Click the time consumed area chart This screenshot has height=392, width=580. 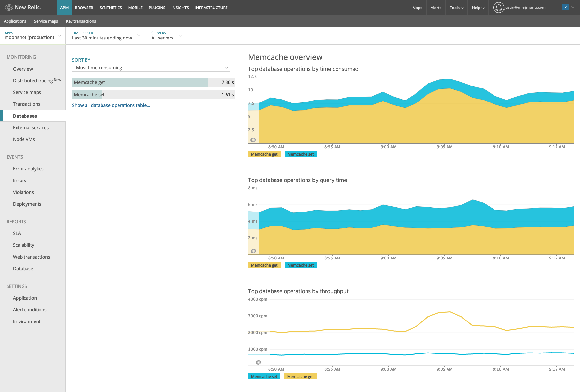point(411,110)
